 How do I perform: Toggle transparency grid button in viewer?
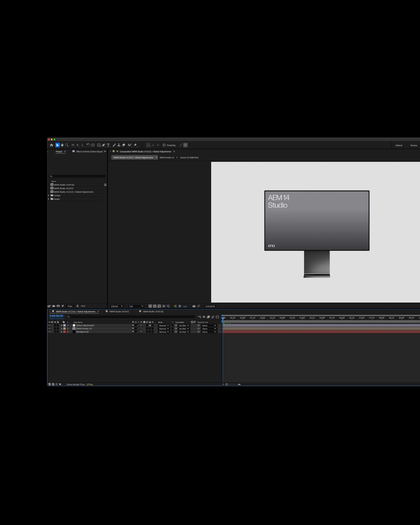tap(154, 306)
